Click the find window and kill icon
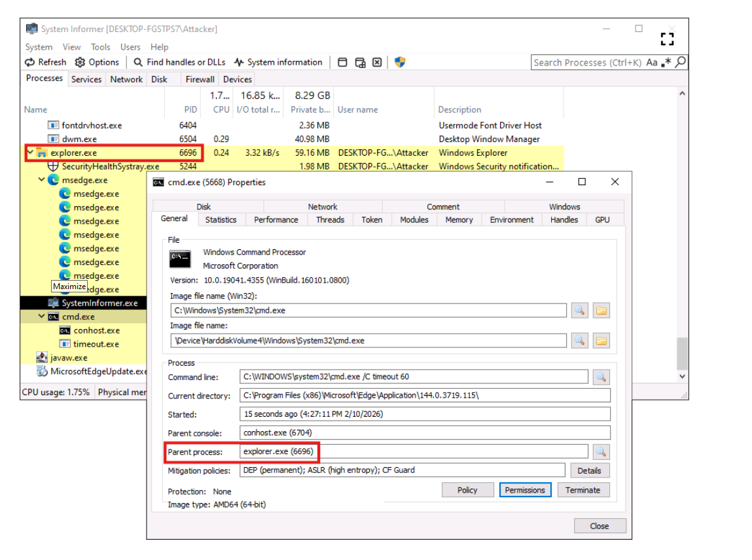The height and width of the screenshot is (560, 752). 377,62
